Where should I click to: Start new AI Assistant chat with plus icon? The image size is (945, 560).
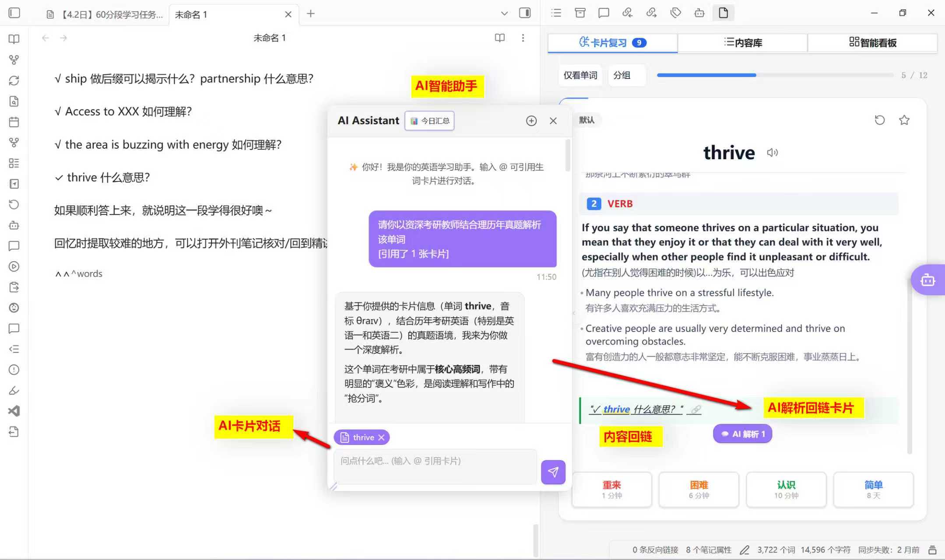[531, 121]
